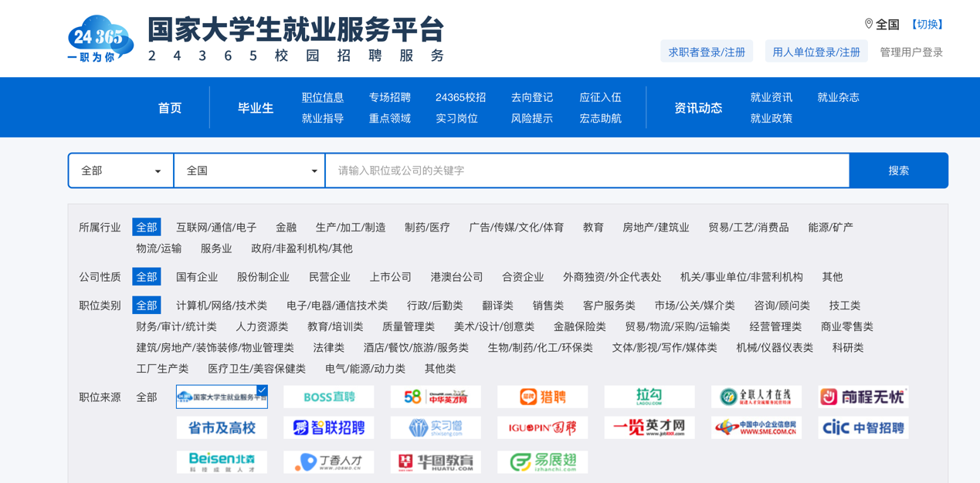
Task: Open 求职者登录/注册 link
Action: pyautogui.click(x=707, y=52)
